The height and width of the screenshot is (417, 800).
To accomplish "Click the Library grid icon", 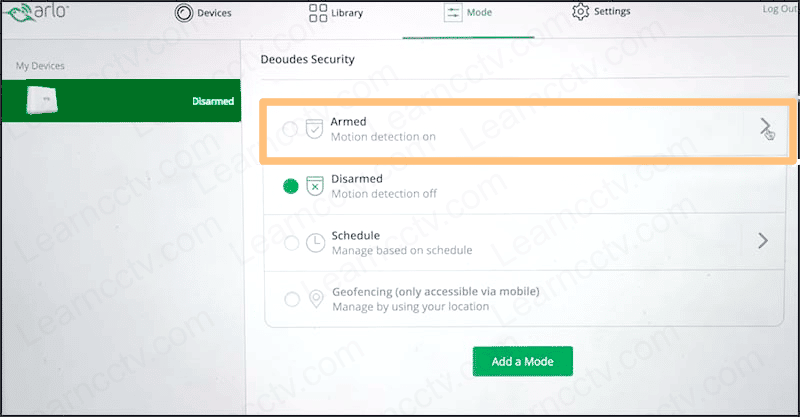I will 319,13.
